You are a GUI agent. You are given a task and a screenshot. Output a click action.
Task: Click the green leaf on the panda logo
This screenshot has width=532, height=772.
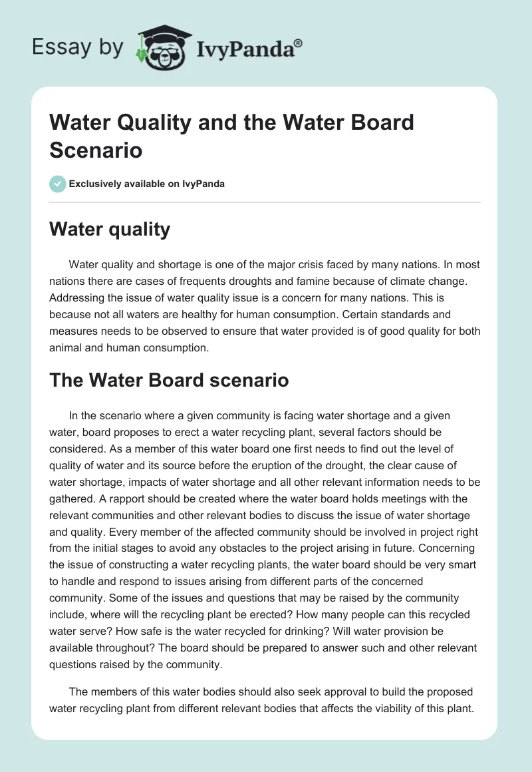click(x=141, y=54)
